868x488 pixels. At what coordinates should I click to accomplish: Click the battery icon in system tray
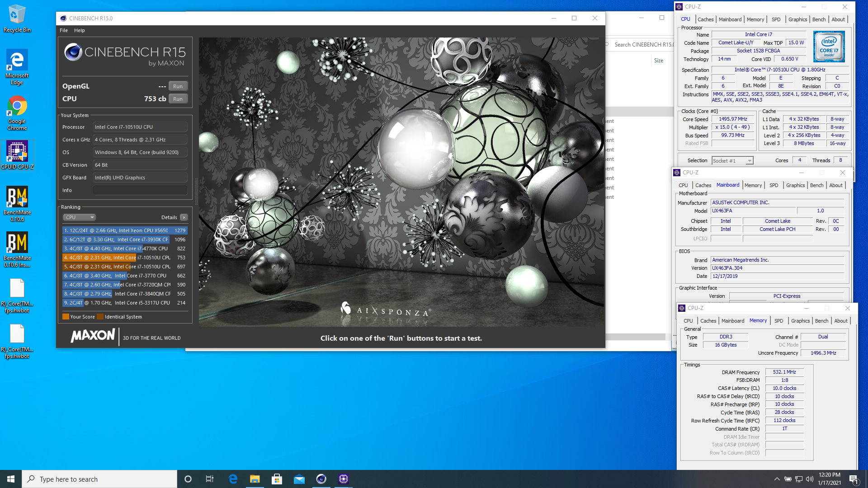788,479
